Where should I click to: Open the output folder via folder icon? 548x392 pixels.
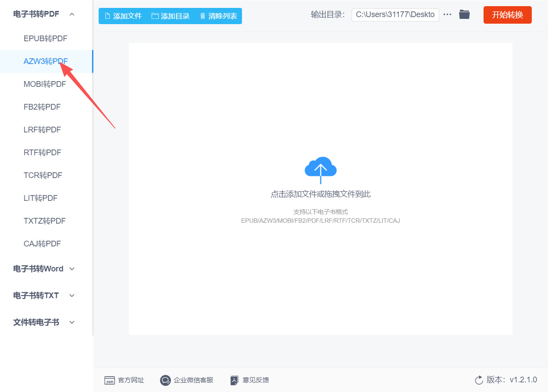464,14
